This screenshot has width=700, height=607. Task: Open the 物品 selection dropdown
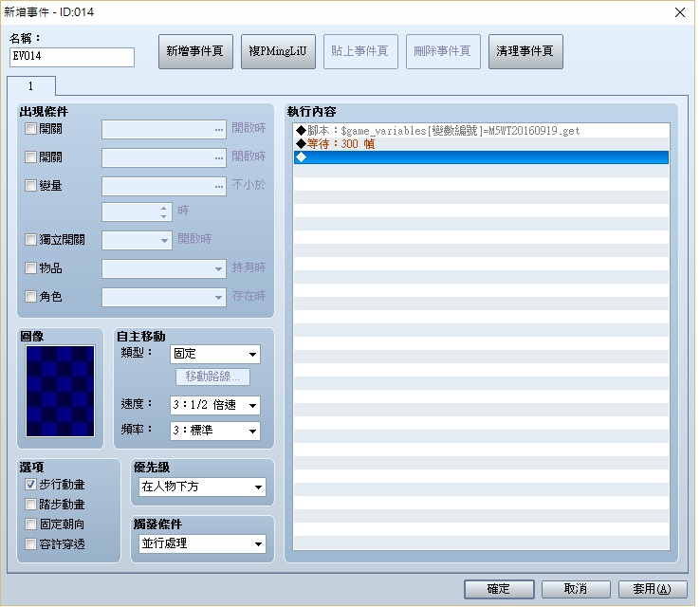164,269
